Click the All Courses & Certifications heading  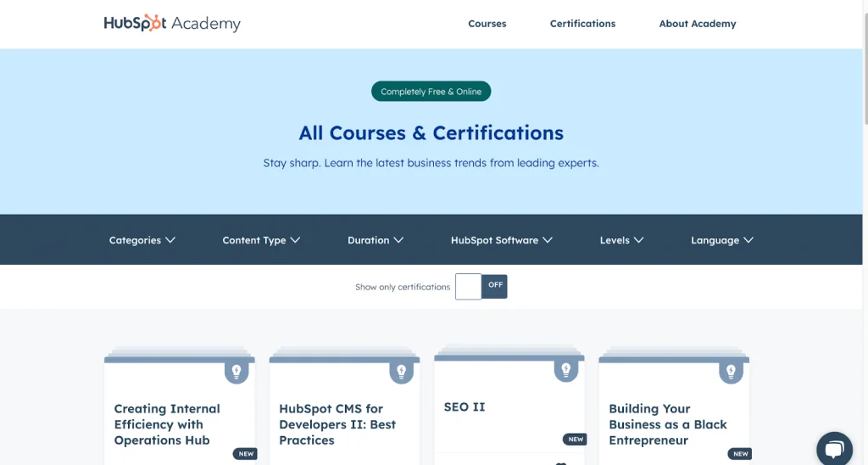pyautogui.click(x=431, y=133)
